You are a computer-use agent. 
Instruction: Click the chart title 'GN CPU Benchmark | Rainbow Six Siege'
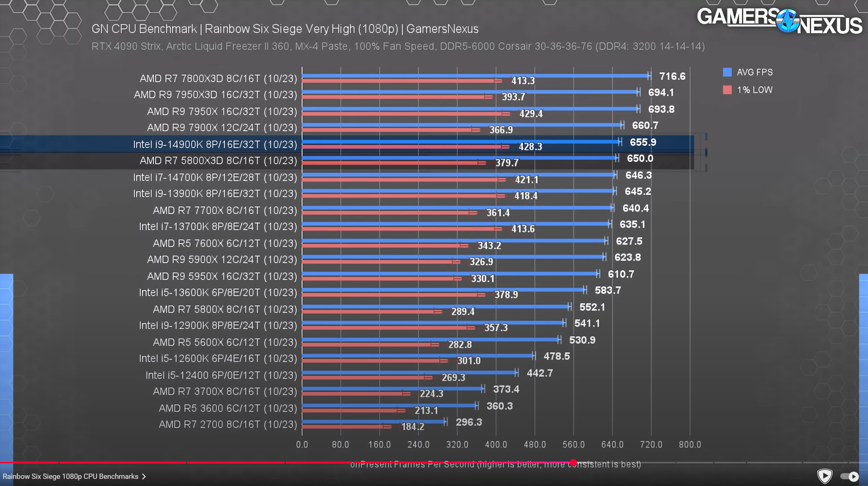tap(285, 29)
